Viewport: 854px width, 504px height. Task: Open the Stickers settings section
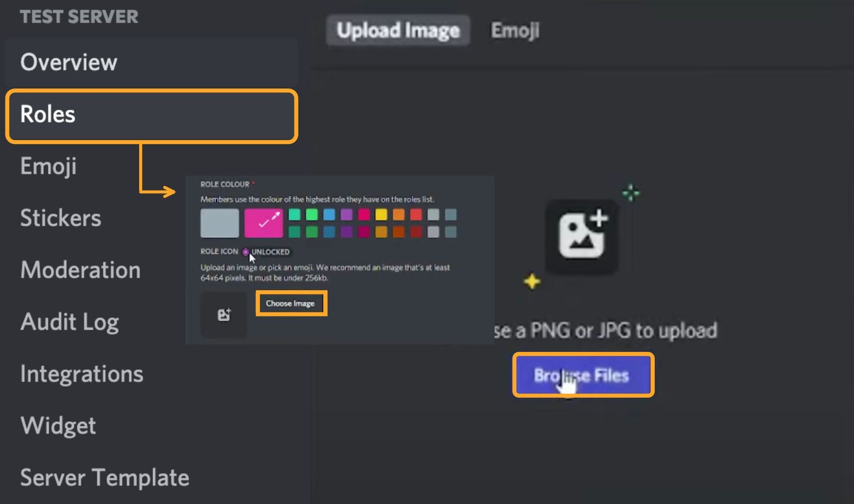tap(60, 218)
